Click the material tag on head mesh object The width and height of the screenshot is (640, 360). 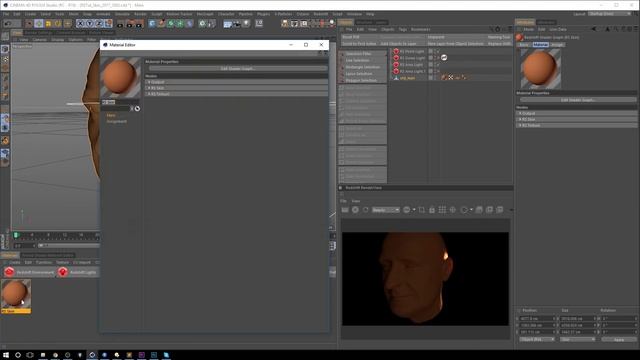pyautogui.click(x=444, y=78)
